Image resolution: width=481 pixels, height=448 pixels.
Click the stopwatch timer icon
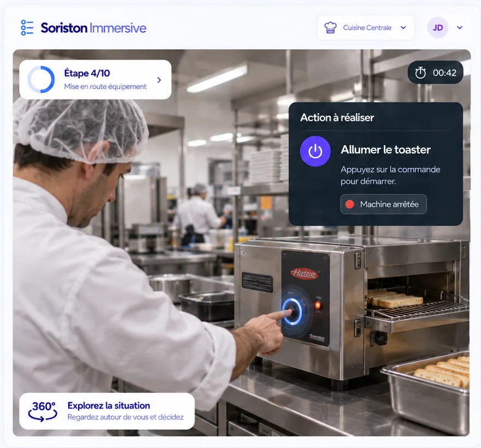pyautogui.click(x=420, y=73)
